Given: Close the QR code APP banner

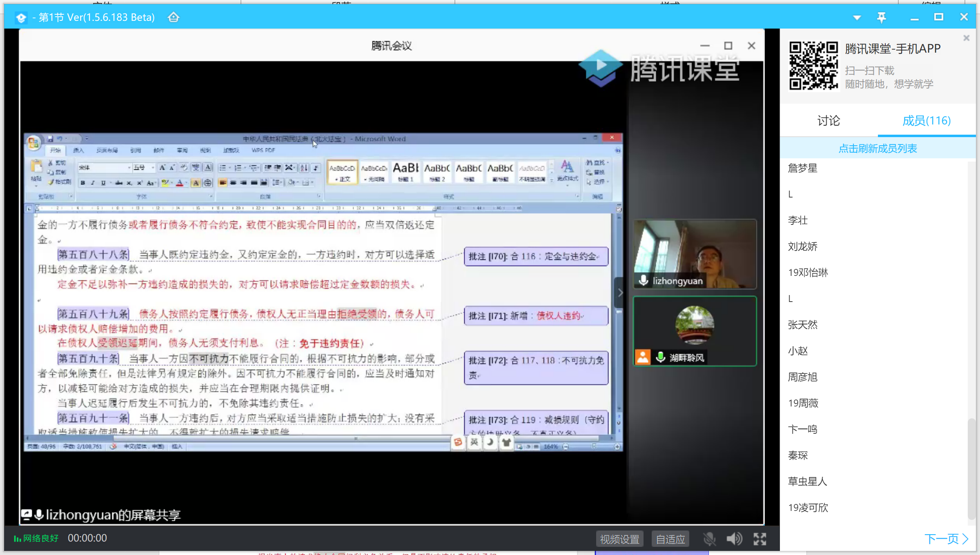Looking at the screenshot, I should pos(966,38).
